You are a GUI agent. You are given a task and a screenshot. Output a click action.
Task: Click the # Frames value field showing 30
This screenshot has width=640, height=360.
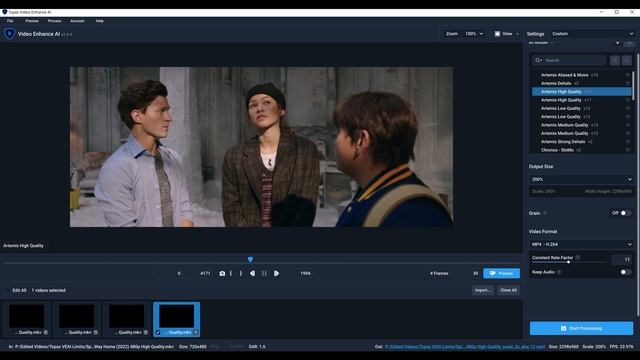click(x=469, y=273)
